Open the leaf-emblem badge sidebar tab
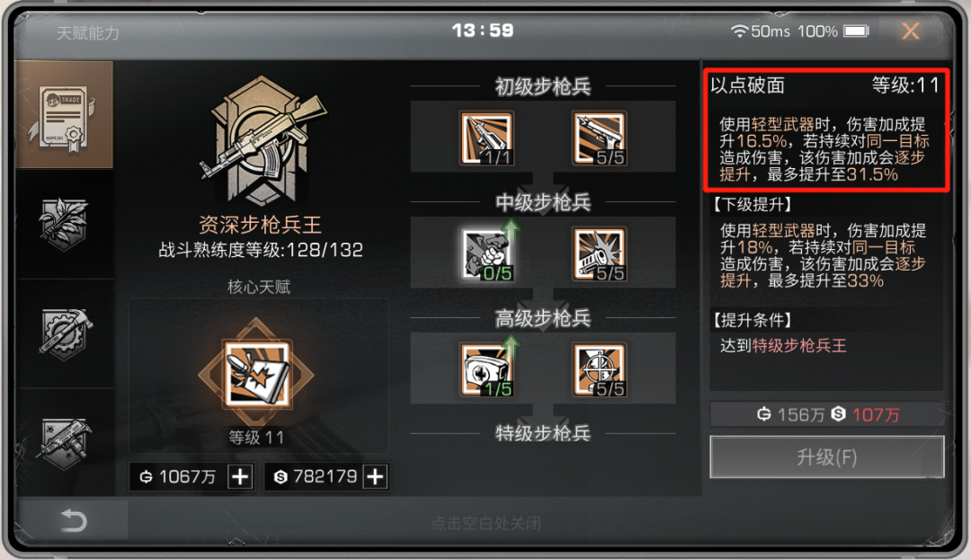Viewport: 971px width, 560px height. pyautogui.click(x=65, y=224)
